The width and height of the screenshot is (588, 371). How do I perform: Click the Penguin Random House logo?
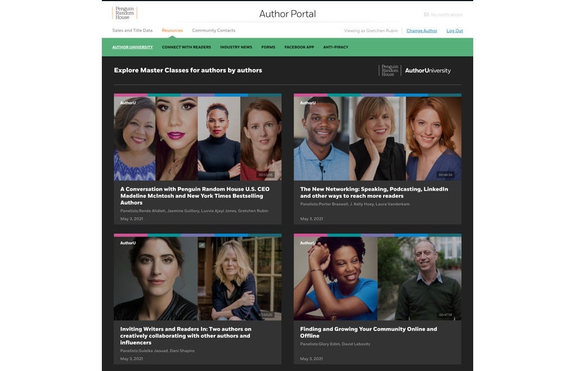point(124,13)
